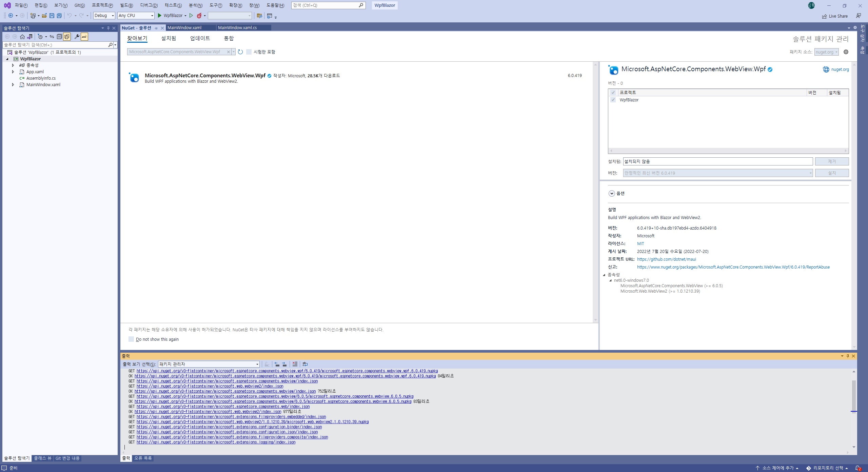The image size is (868, 472).
Task: Toggle Show All Files in Solution Explorer
Action: click(x=67, y=37)
